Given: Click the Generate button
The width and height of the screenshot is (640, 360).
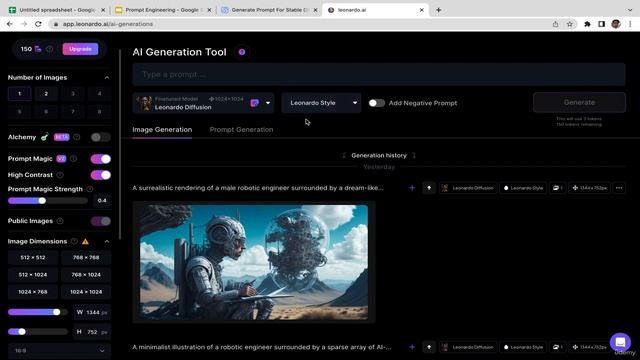Looking at the screenshot, I should pos(579,102).
